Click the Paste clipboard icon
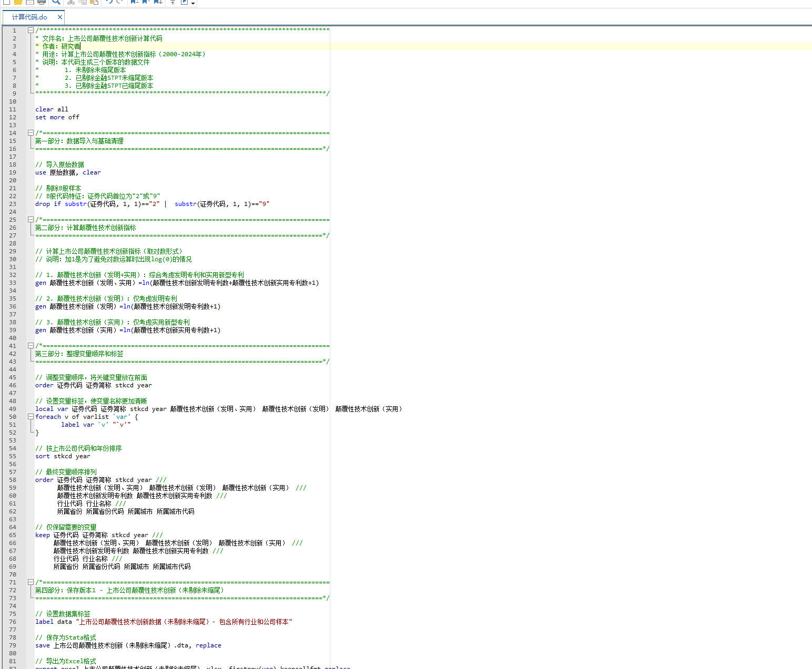The width and height of the screenshot is (812, 669). coord(94,2)
